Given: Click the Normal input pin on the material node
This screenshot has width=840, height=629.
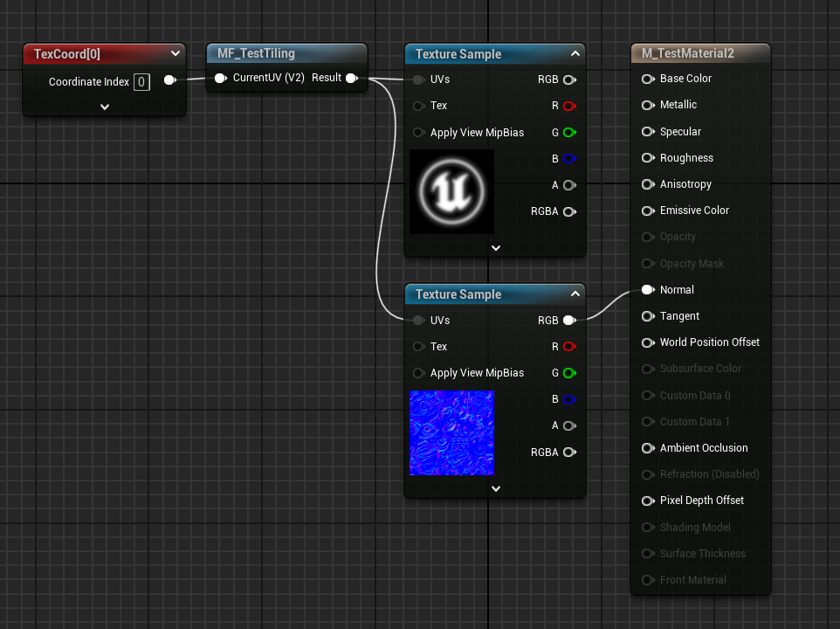Looking at the screenshot, I should (648, 289).
